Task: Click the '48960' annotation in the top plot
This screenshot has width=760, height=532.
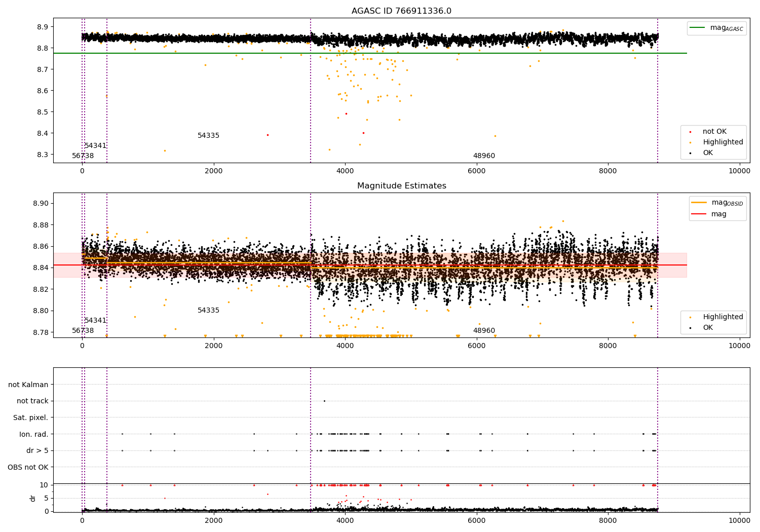Action: click(x=484, y=156)
